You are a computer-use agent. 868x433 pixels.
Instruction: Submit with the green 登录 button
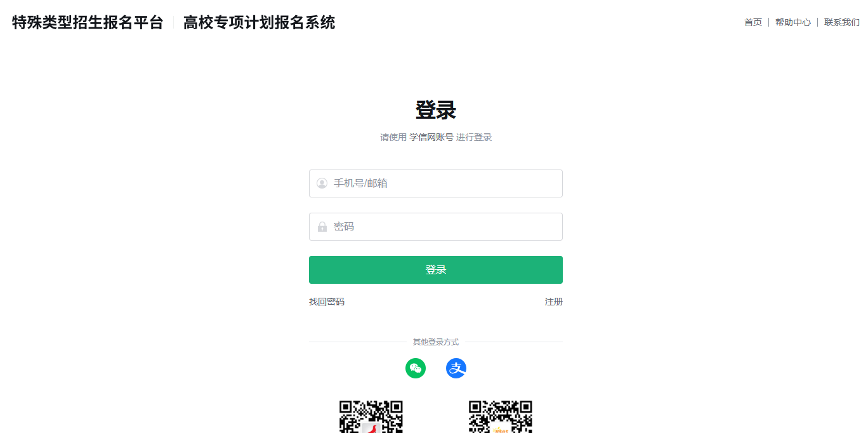[x=436, y=270]
